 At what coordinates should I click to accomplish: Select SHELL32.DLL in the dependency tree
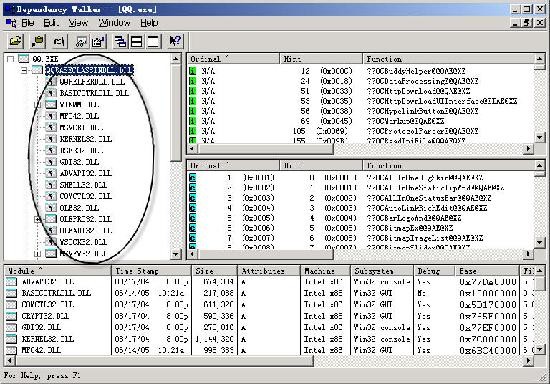tap(83, 185)
